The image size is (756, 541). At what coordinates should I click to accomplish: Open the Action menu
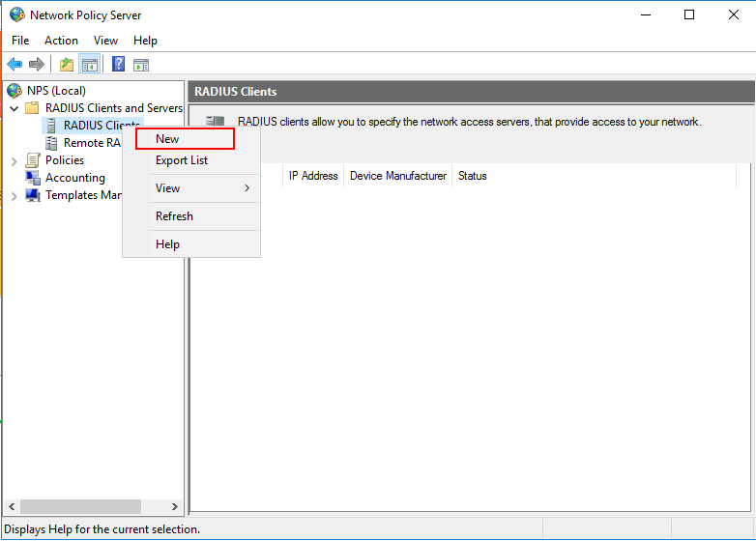61,41
